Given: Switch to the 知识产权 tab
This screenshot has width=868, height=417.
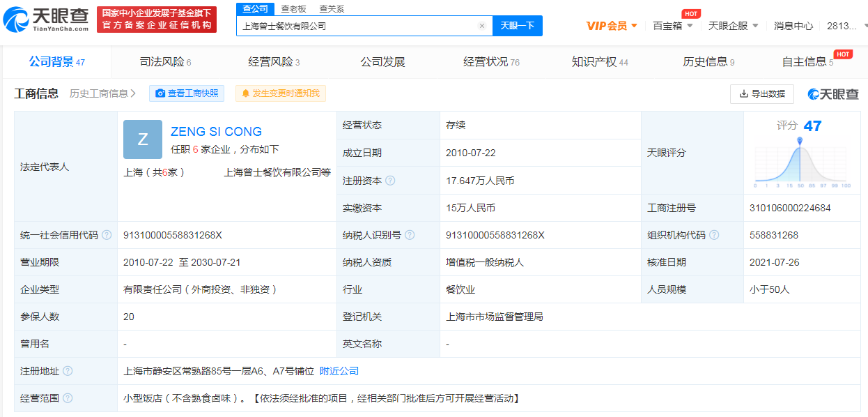Looking at the screenshot, I should pos(600,62).
